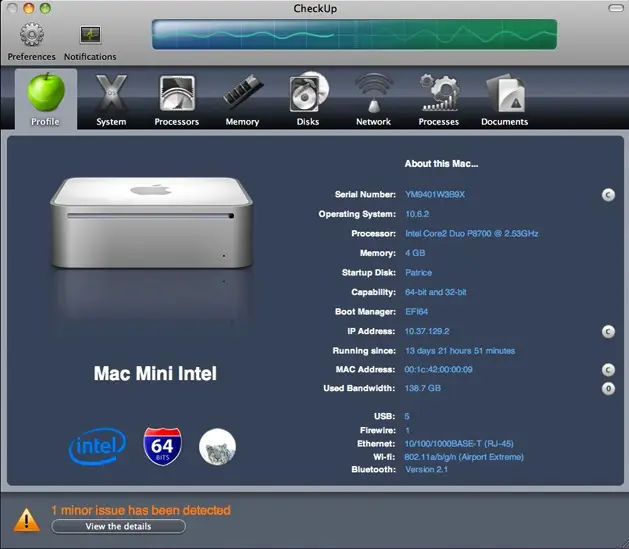The height and width of the screenshot is (549, 629).
Task: Open the Documents tab
Action: click(x=504, y=100)
